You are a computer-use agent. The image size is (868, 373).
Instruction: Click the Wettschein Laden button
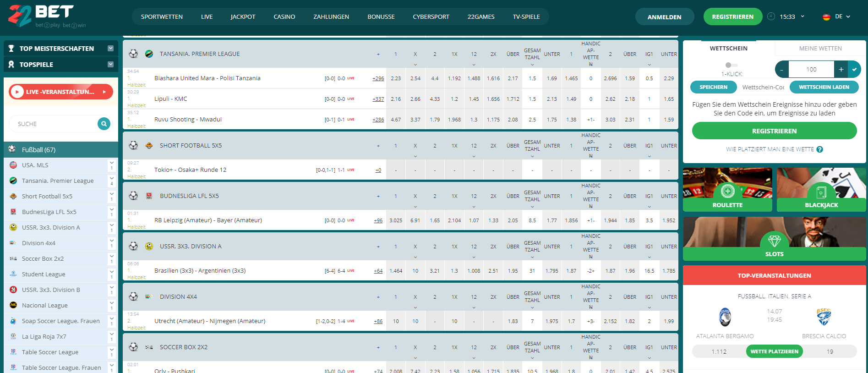(824, 87)
